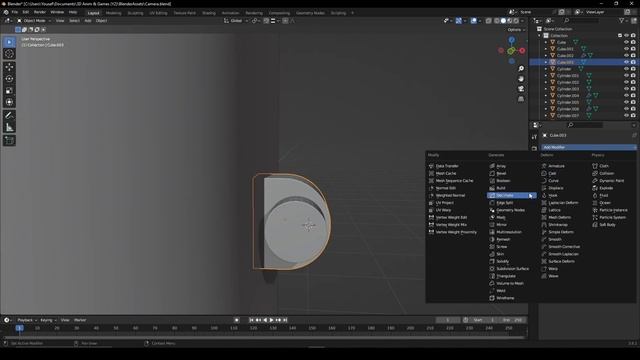Jump to timeline end button
This screenshot has width=640, height=360.
coord(285,320)
